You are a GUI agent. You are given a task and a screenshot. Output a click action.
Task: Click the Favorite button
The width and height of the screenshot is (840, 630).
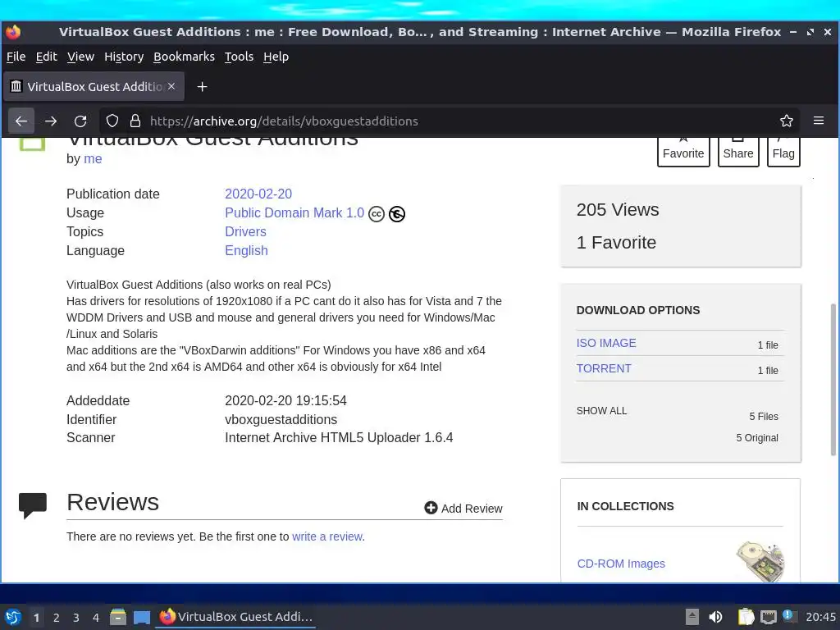point(683,152)
